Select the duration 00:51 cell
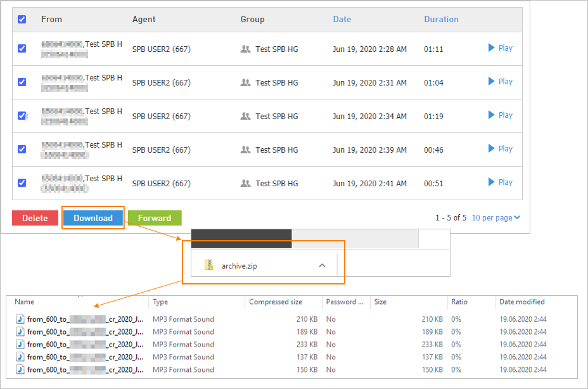 click(x=433, y=184)
